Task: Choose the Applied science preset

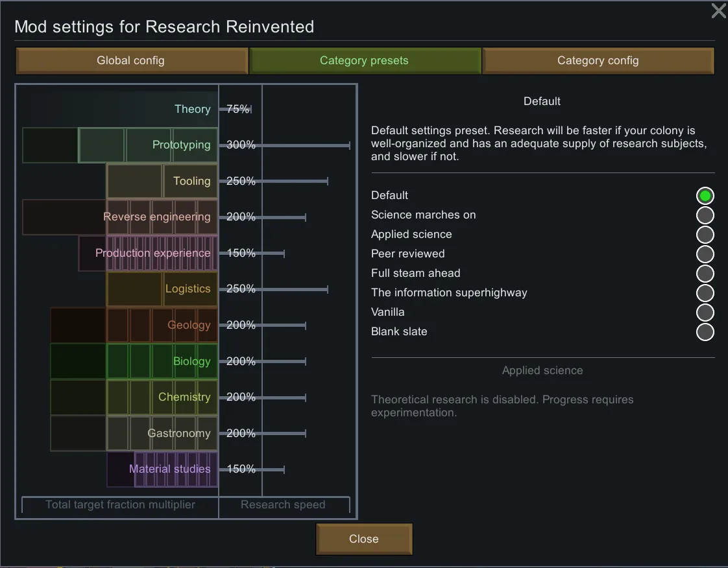Action: [705, 234]
